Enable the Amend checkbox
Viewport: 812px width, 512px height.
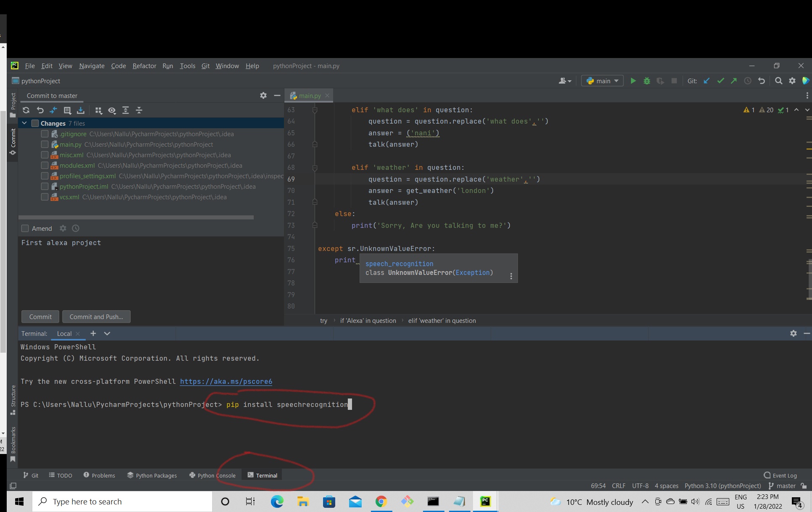[25, 228]
